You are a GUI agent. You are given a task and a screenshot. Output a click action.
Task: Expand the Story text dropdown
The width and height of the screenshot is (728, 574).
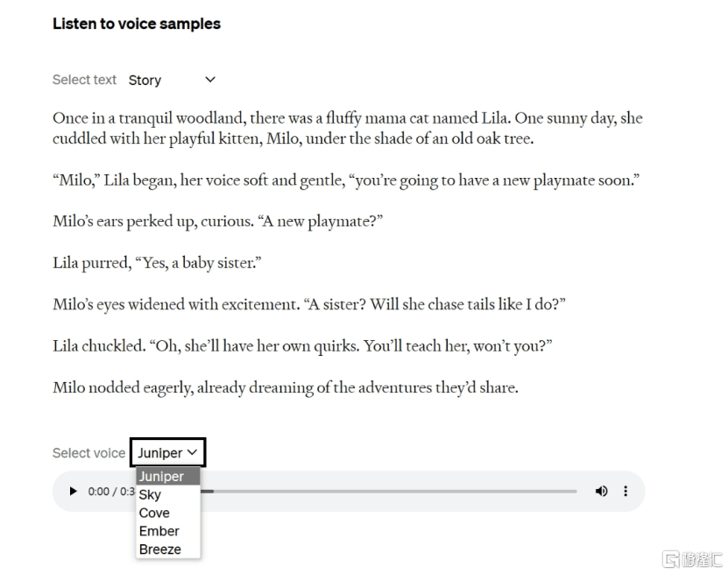coord(172,80)
